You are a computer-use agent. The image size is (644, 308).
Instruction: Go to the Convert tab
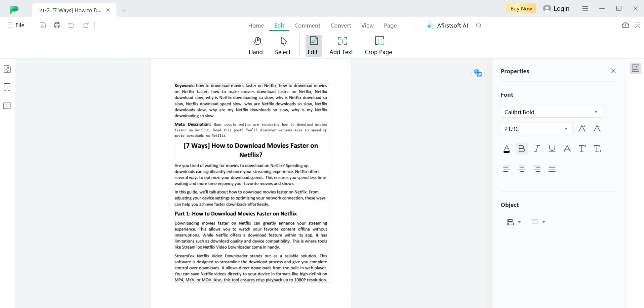(x=340, y=26)
